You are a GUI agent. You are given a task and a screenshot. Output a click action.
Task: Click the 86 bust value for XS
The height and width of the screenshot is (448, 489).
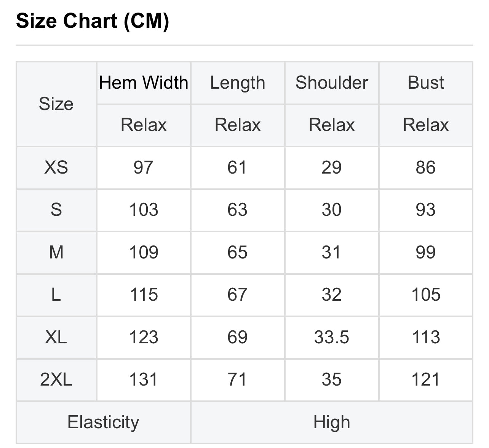click(x=426, y=168)
